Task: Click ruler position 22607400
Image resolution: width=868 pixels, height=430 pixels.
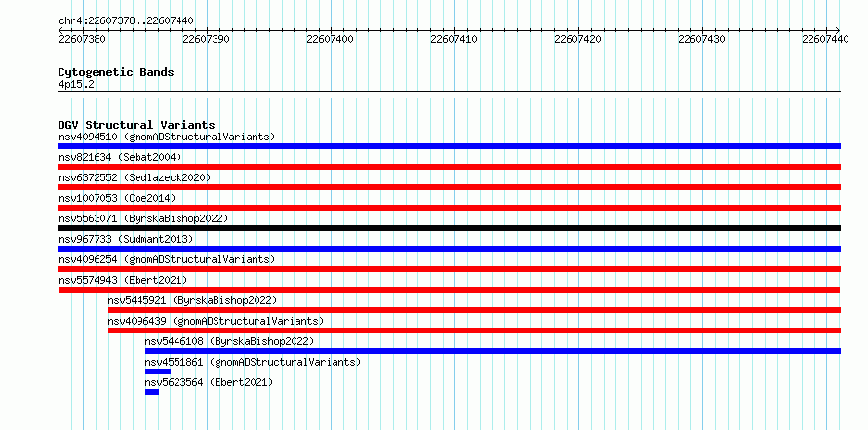Action: click(330, 39)
